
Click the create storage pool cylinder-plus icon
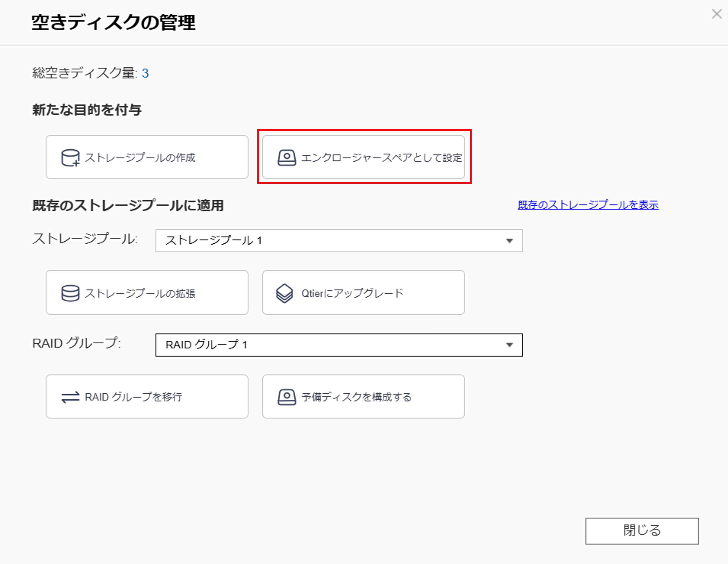pos(70,158)
